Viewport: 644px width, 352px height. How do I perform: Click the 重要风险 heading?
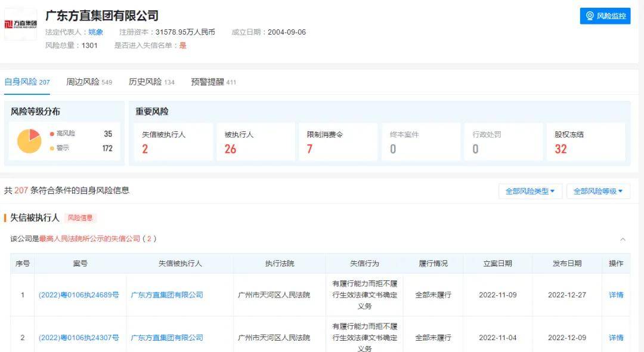(152, 112)
